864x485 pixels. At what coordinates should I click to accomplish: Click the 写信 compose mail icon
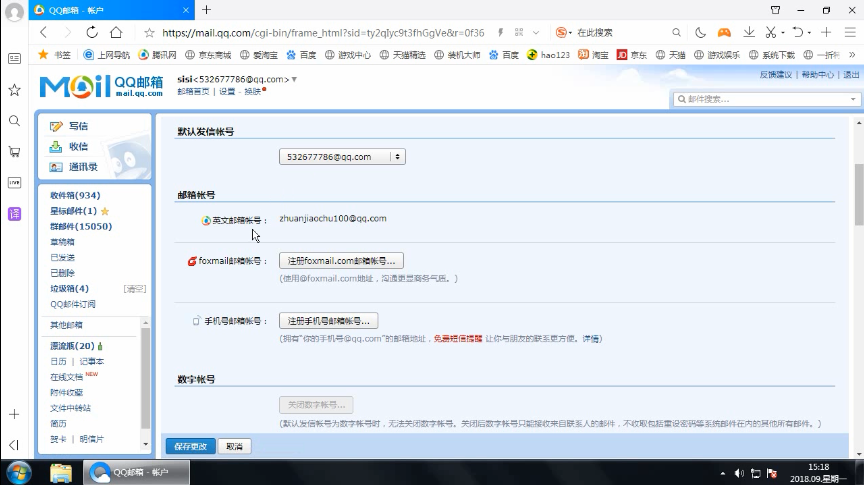point(58,126)
